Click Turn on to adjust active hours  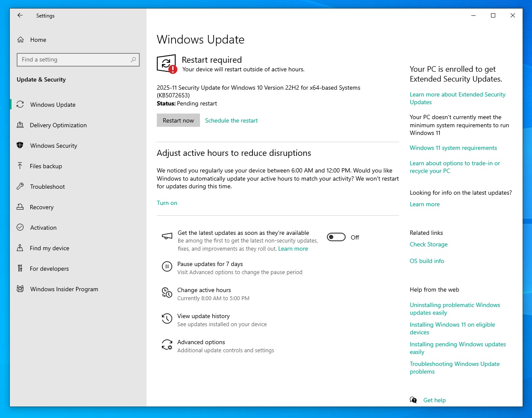[167, 203]
